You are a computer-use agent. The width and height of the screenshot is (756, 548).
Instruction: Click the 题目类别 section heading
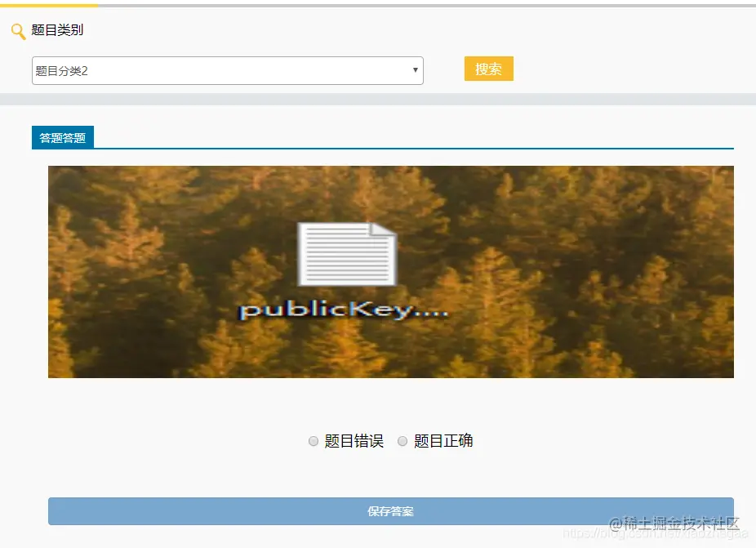click(x=56, y=29)
